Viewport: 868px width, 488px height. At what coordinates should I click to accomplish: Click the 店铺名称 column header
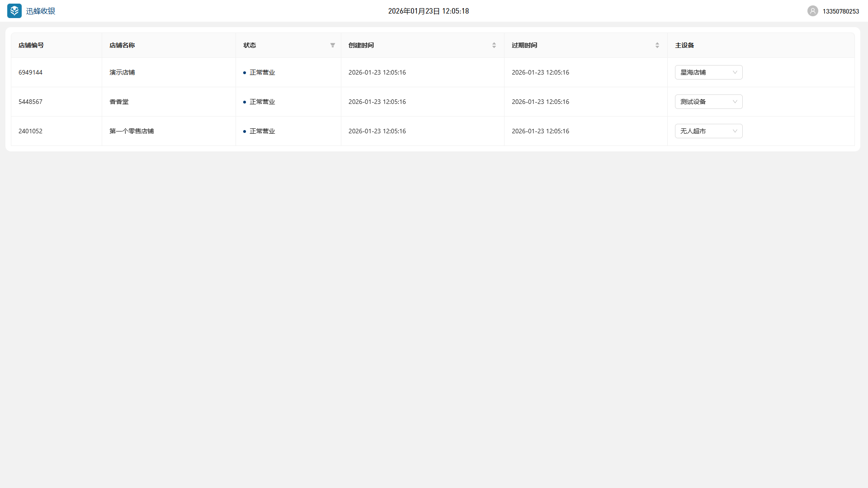[122, 45]
